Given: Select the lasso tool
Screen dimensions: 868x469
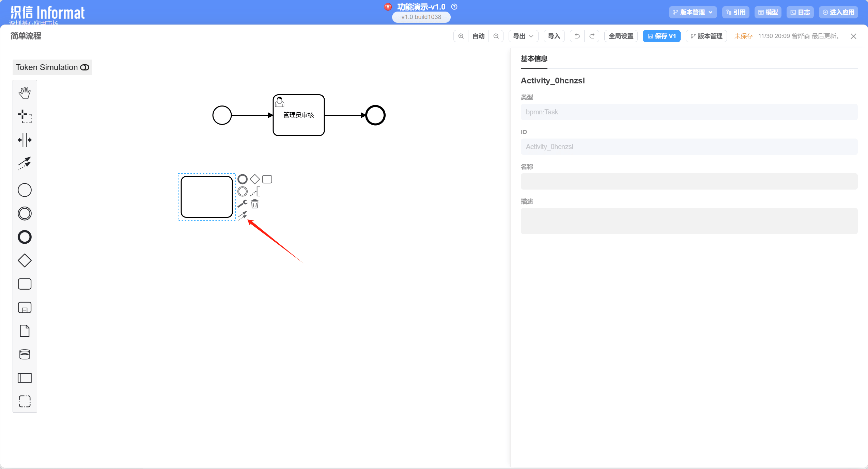Looking at the screenshot, I should click(25, 116).
